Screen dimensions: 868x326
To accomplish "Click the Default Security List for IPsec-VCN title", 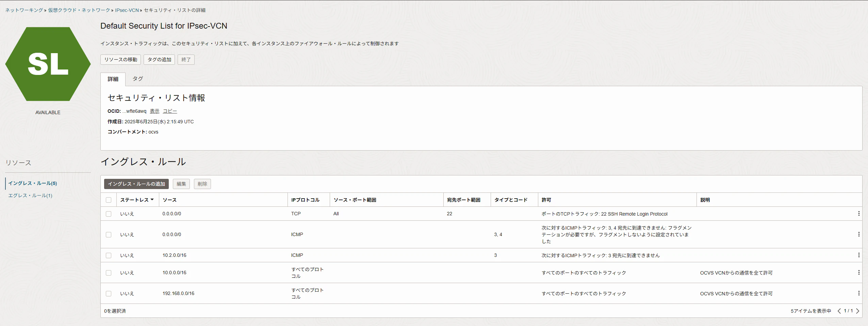I will [164, 26].
